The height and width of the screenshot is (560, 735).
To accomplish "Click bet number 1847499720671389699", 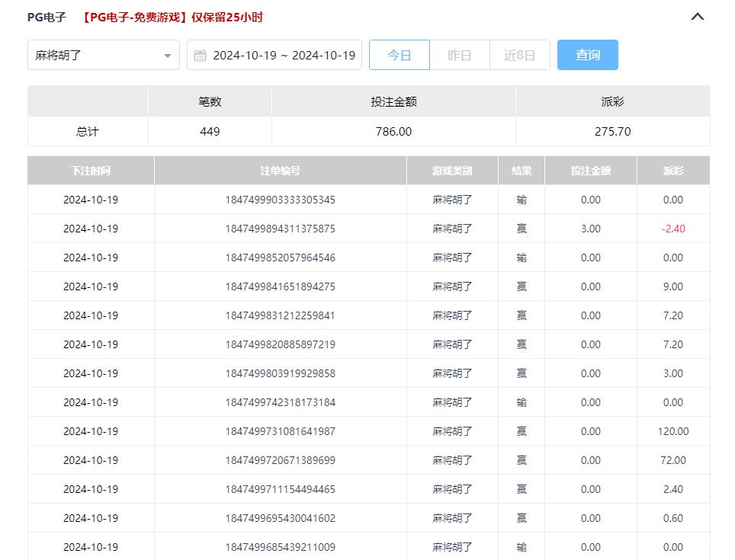I will (x=280, y=460).
